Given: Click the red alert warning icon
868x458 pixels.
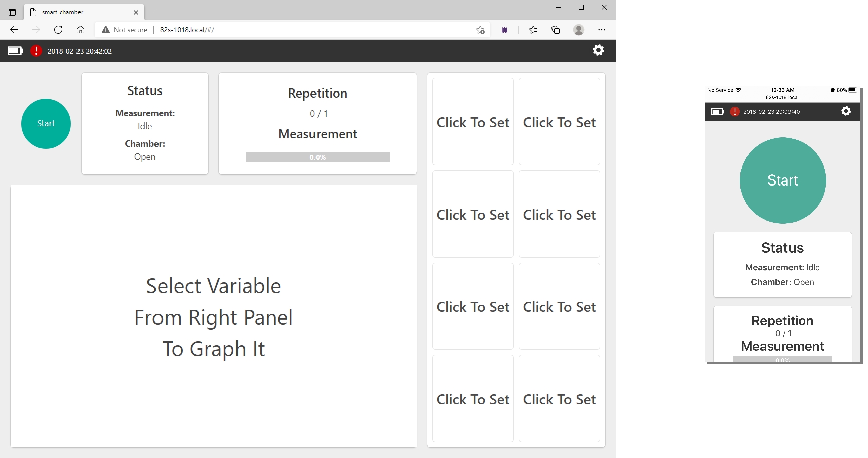Looking at the screenshot, I should [x=36, y=51].
